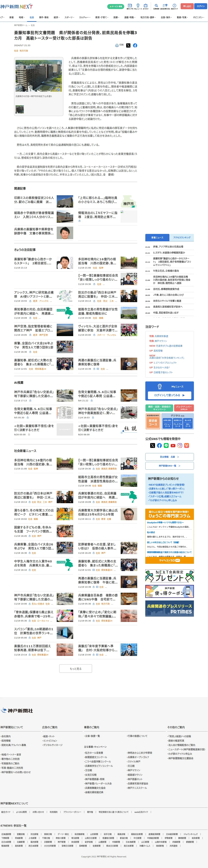Click the zoom magnifier on the main photo
The width and height of the screenshot is (208, 868).
coord(58,90)
